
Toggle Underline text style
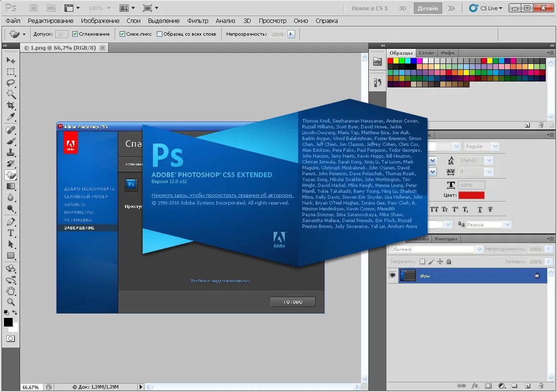click(480, 209)
